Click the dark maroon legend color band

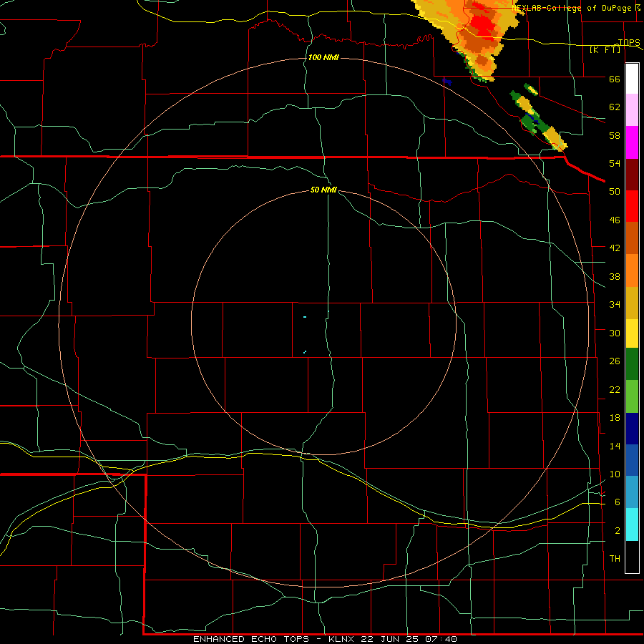(x=632, y=174)
